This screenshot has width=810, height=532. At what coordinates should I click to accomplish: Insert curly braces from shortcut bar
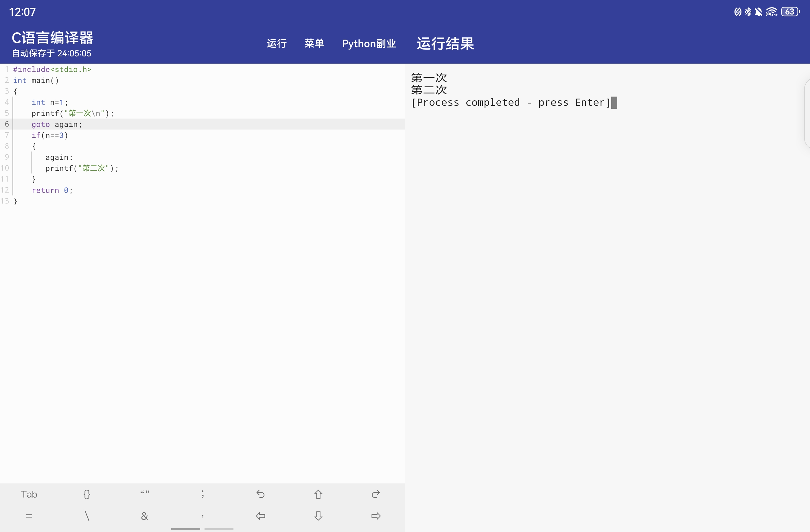87,494
